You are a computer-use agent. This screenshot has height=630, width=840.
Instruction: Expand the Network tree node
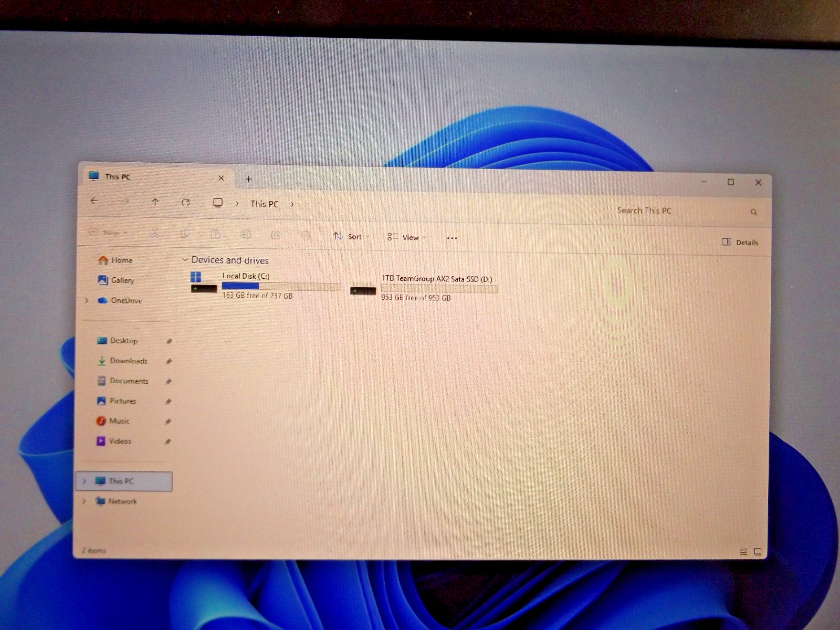(83, 501)
